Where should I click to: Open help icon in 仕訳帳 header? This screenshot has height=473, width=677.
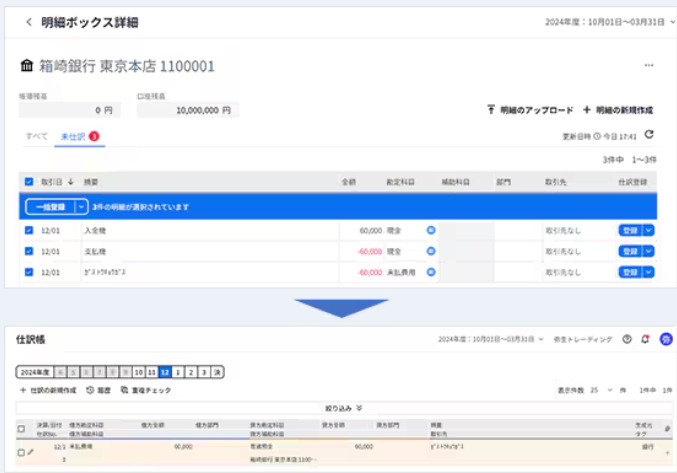coord(627,339)
